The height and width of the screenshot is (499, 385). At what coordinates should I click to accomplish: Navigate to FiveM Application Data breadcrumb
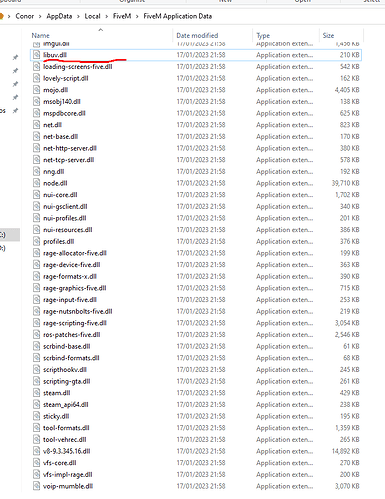[178, 16]
